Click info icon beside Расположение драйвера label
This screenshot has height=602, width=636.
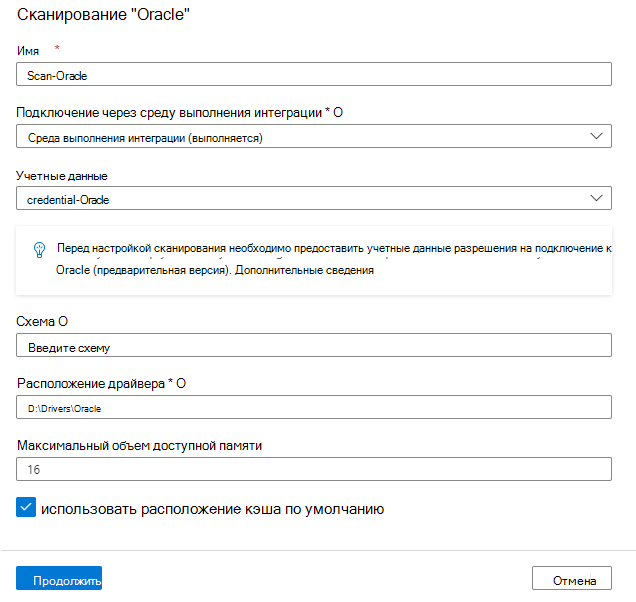[x=181, y=383]
